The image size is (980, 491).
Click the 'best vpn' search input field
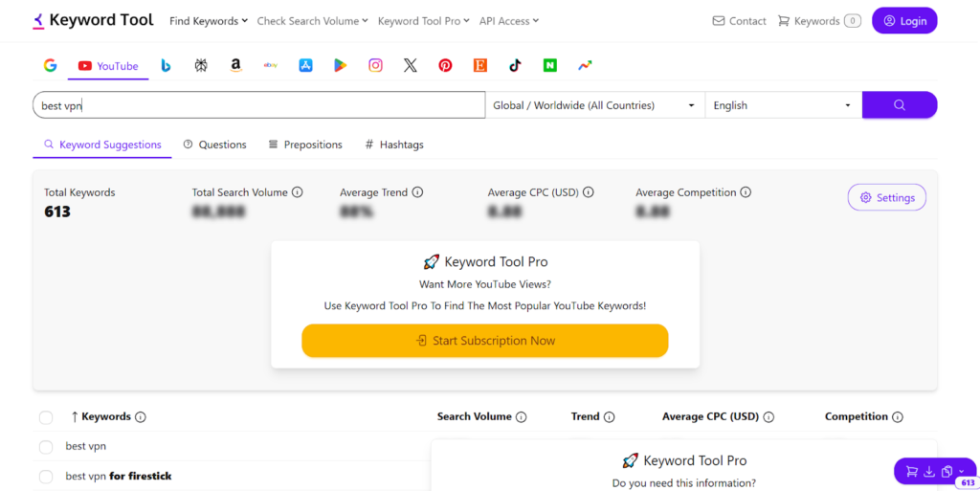pyautogui.click(x=258, y=105)
